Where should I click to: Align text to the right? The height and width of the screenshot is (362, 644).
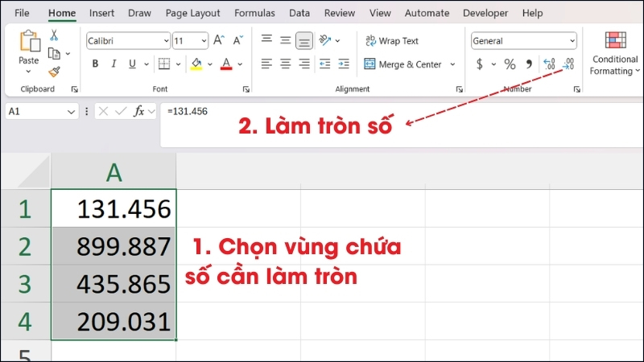point(304,64)
